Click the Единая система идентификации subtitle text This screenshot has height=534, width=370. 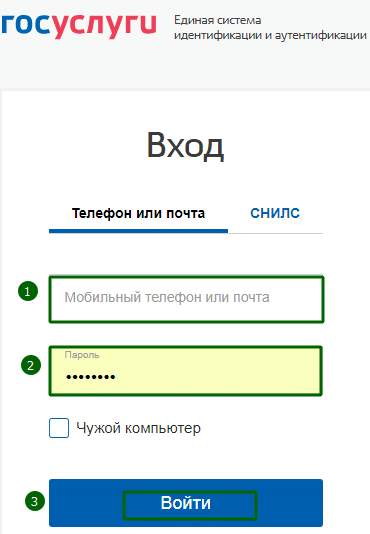click(x=270, y=28)
